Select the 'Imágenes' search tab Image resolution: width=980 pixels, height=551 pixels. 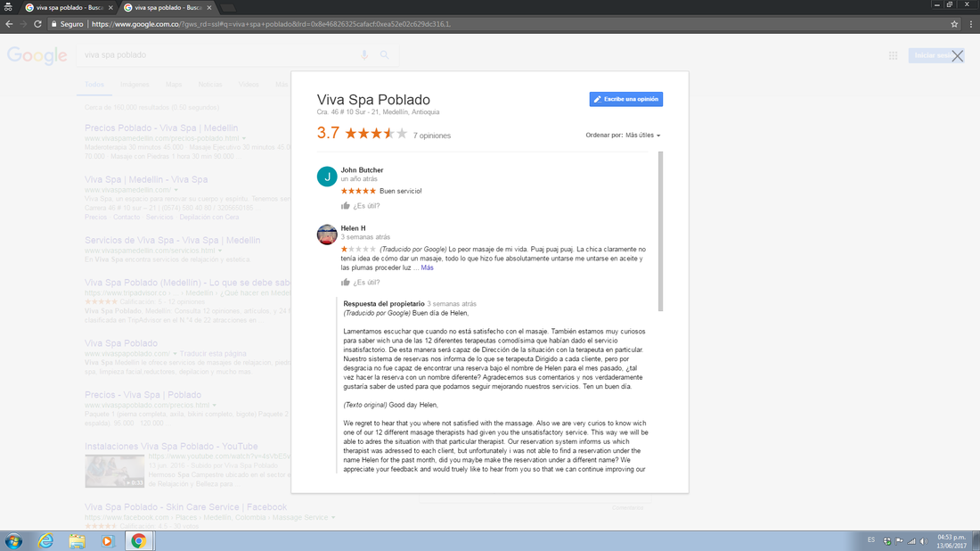tap(135, 85)
